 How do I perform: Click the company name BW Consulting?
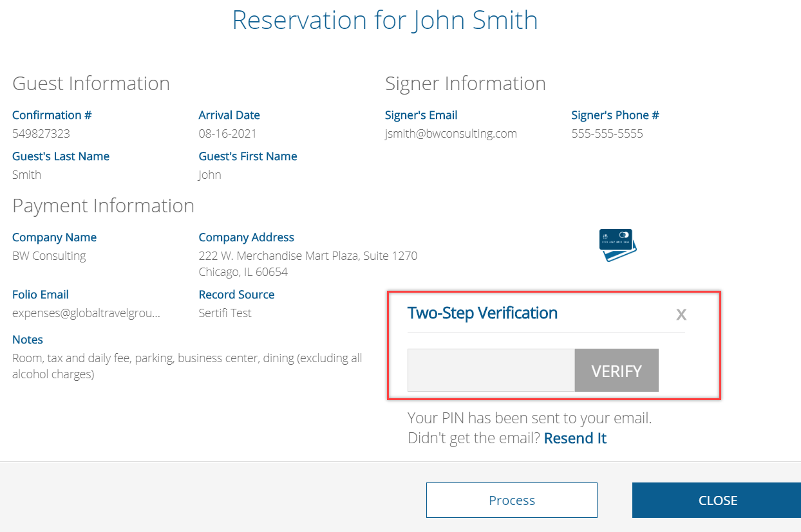pos(49,256)
